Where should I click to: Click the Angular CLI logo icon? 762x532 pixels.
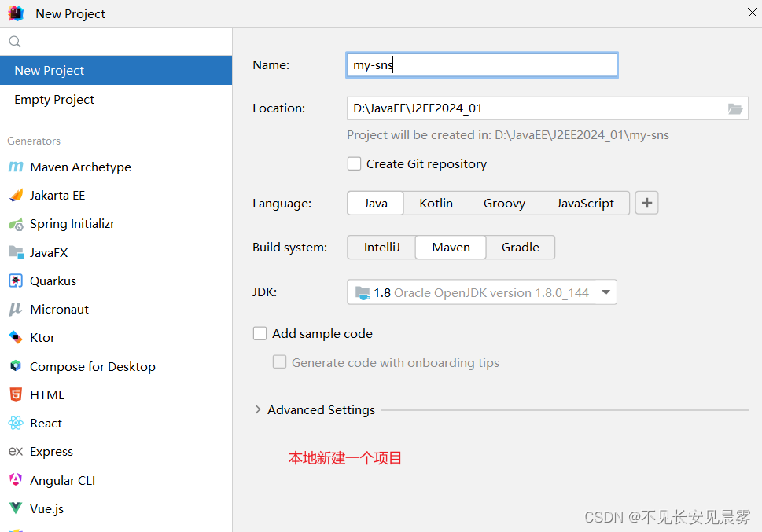point(16,480)
